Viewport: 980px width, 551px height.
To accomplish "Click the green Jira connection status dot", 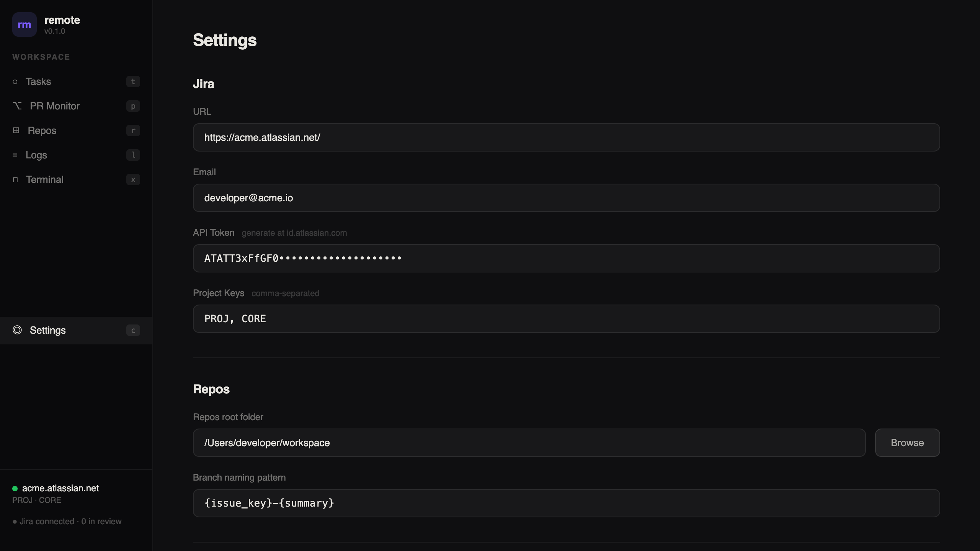I will pyautogui.click(x=15, y=489).
